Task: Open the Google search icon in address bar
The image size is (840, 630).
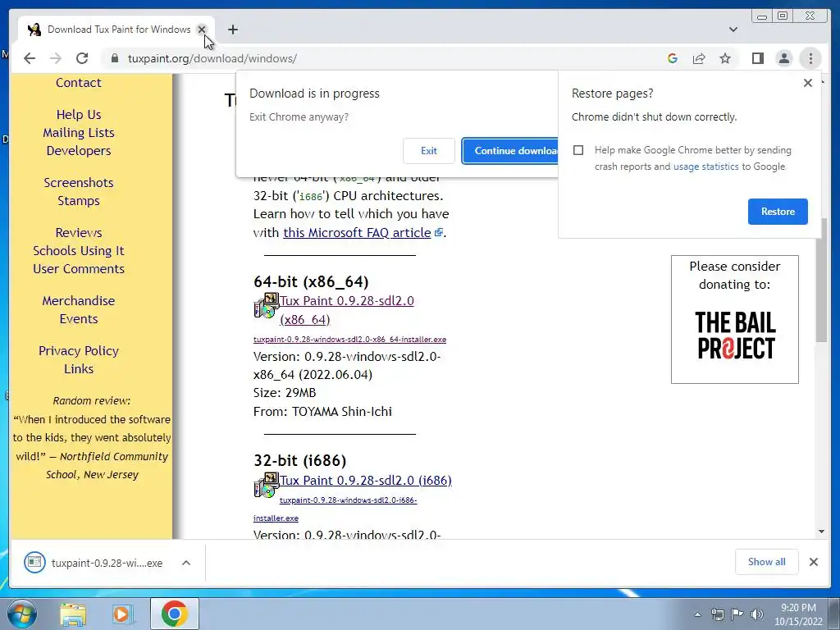Action: 673,58
